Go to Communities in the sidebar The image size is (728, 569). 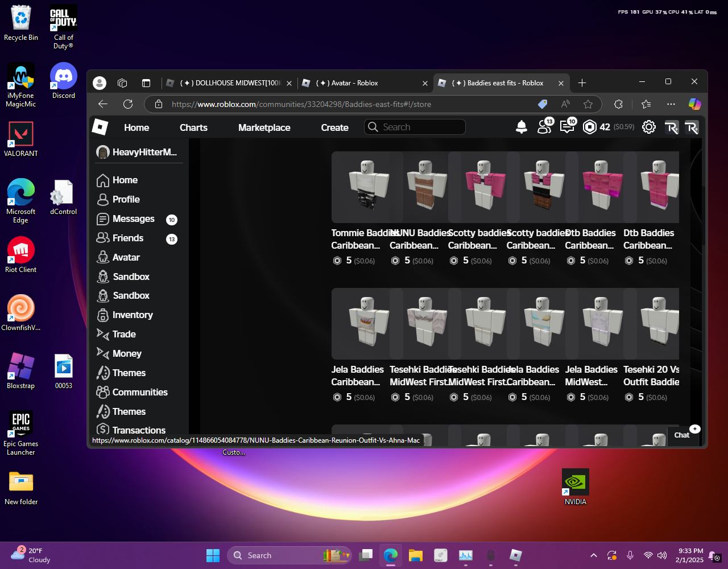140,392
